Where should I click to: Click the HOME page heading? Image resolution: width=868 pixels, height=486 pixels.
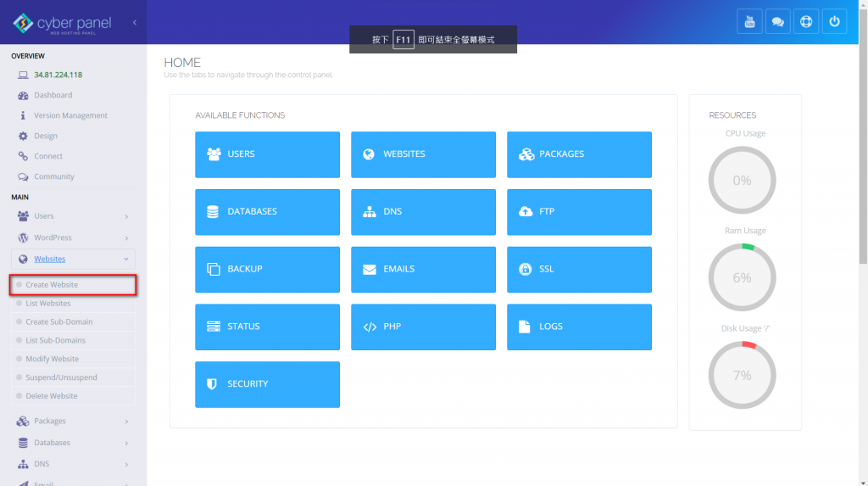[182, 63]
